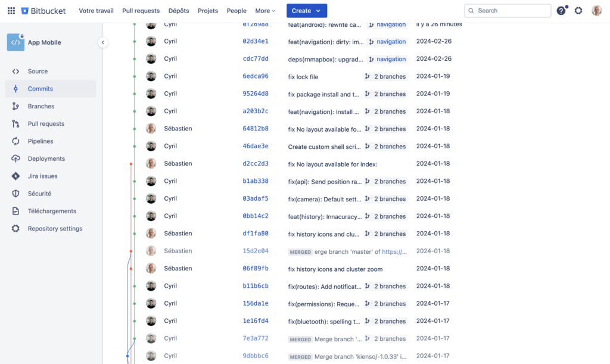Click the Sécurité shield icon
610x364 pixels.
[x=15, y=194]
